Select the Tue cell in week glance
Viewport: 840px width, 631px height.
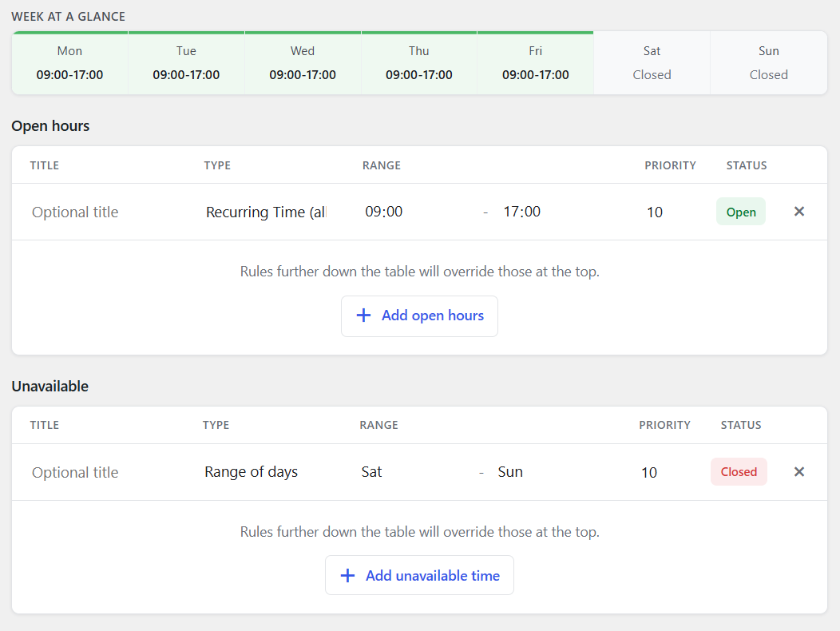click(x=186, y=63)
